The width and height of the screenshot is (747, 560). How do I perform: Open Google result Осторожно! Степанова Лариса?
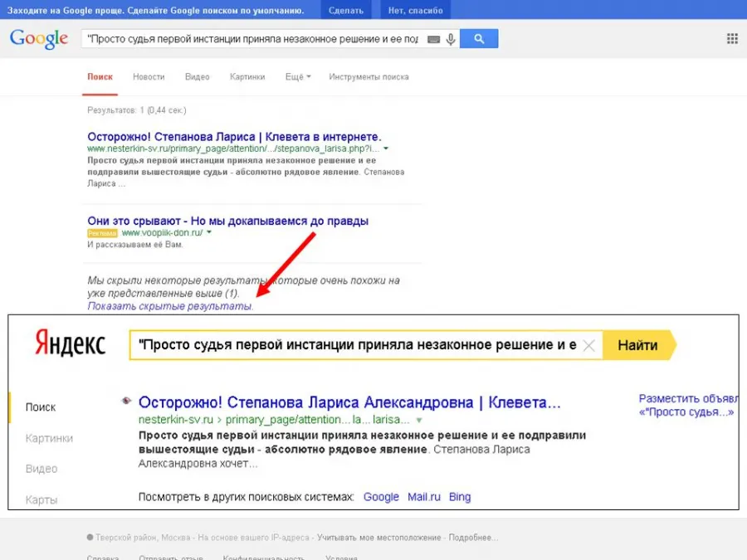tap(234, 137)
